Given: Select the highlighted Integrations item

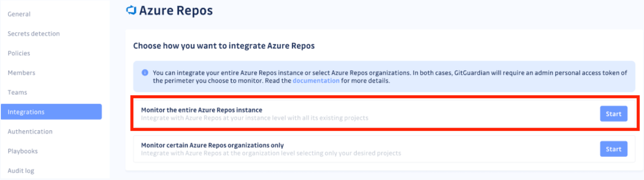Looking at the screenshot, I should [51, 112].
